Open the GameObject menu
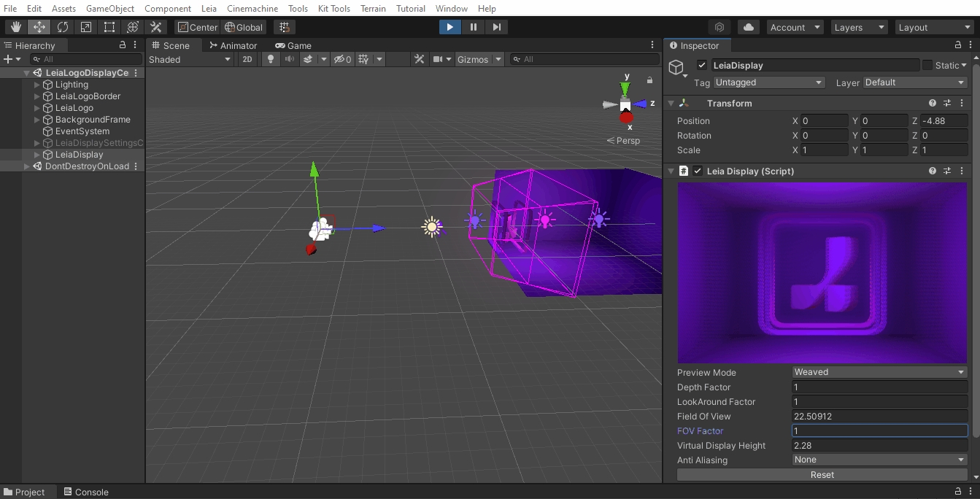Viewport: 980px width, 499px height. 110,8
